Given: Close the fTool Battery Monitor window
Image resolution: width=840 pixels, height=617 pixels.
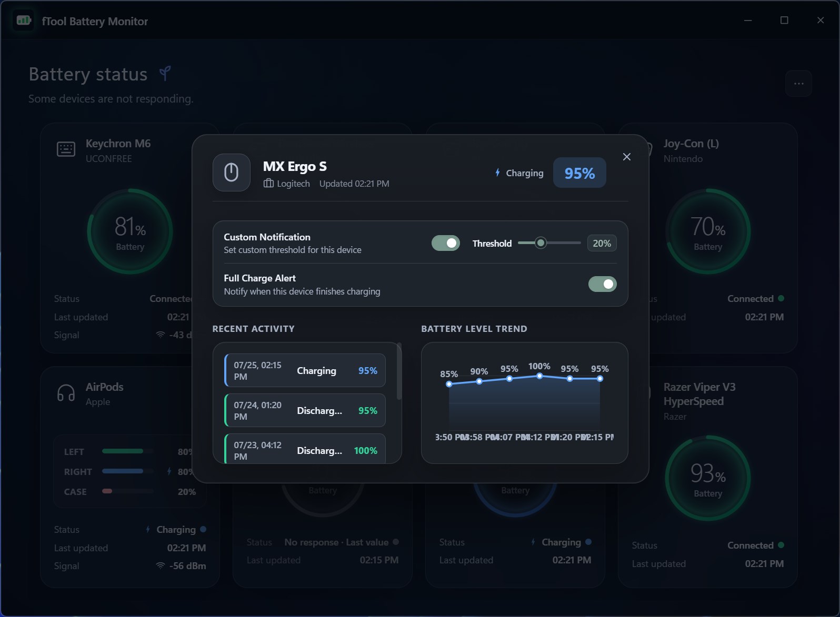Looking at the screenshot, I should [821, 21].
